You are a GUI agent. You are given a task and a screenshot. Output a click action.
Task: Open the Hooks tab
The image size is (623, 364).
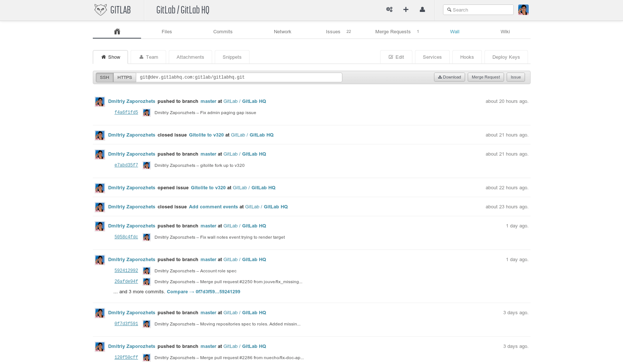click(467, 57)
